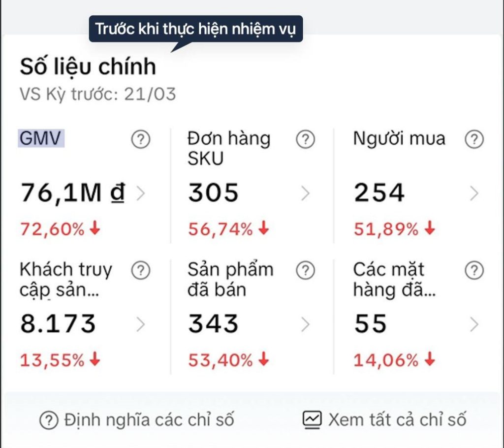
Task: Expand Sản phẩm đã bán details arrow
Action: click(305, 324)
